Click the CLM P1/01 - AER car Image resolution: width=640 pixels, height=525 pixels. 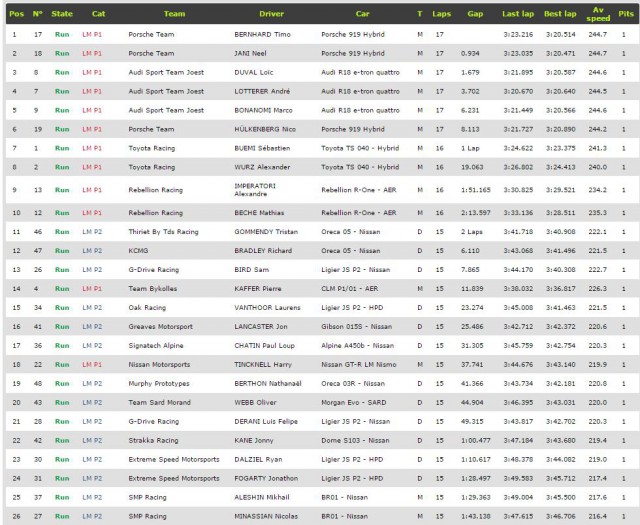pyautogui.click(x=349, y=289)
